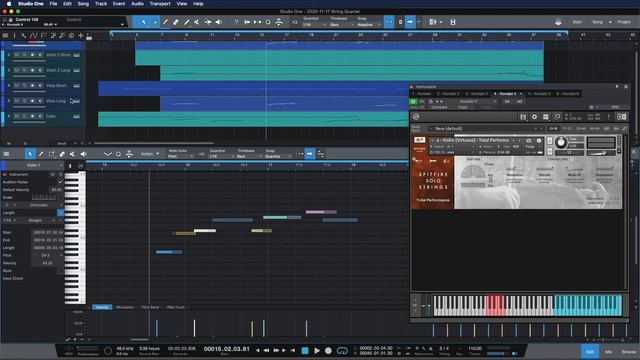This screenshot has height=360, width=640.
Task: Click the Browse button at bottom right
Action: (x=629, y=351)
